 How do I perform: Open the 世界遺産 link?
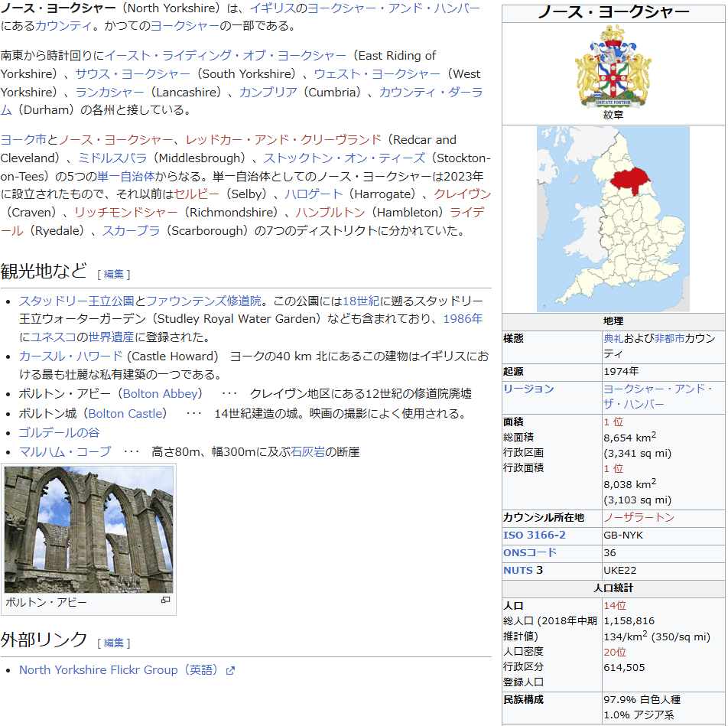pyautogui.click(x=110, y=337)
